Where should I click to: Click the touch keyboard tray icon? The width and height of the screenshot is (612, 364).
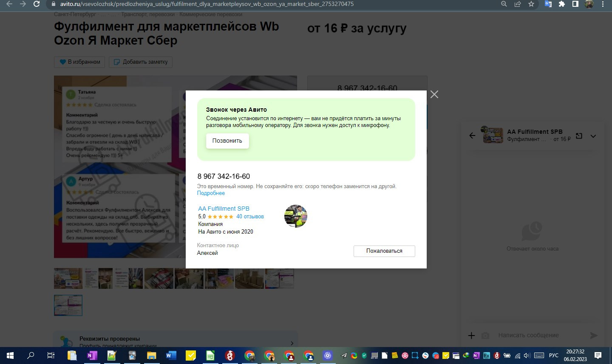[x=539, y=356]
